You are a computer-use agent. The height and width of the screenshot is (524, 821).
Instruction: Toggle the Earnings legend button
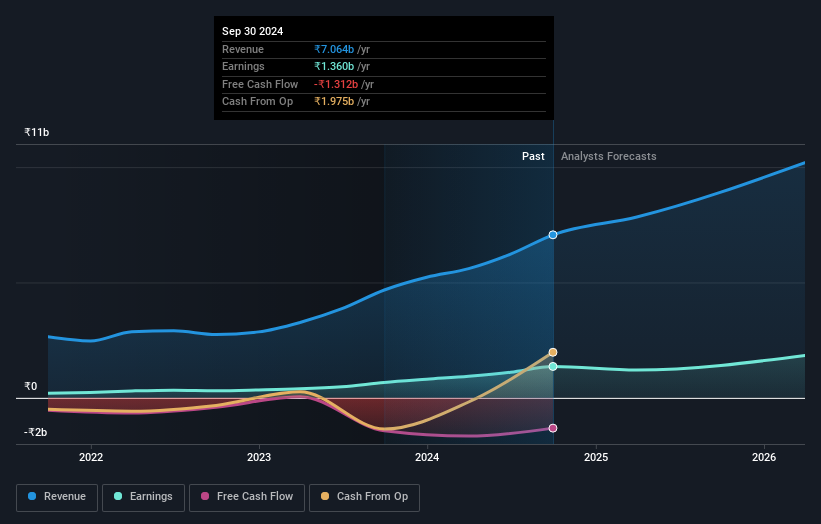143,497
